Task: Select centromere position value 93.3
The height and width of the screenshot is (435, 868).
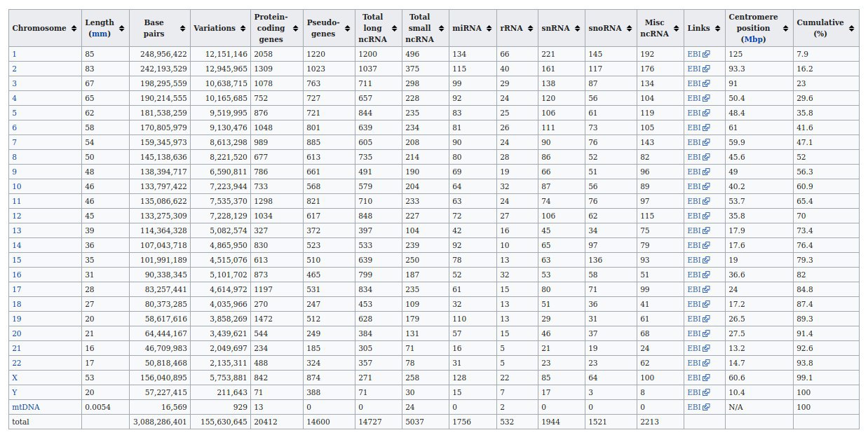Action: pyautogui.click(x=736, y=69)
